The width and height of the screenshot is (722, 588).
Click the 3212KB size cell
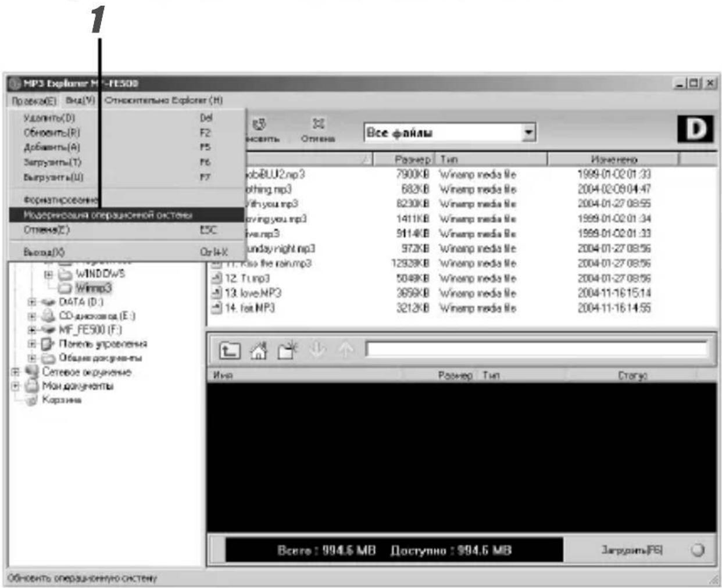412,308
